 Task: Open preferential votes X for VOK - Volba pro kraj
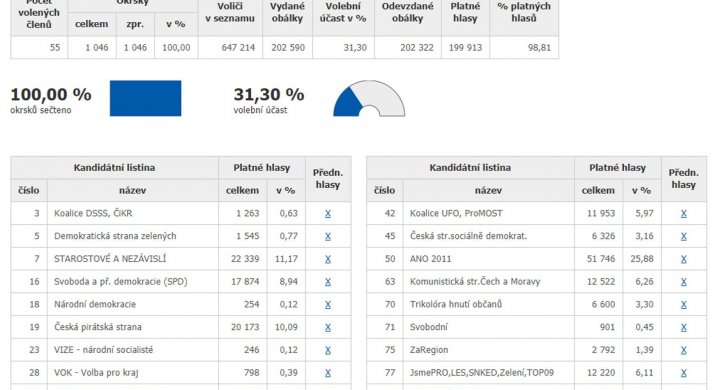[328, 373]
